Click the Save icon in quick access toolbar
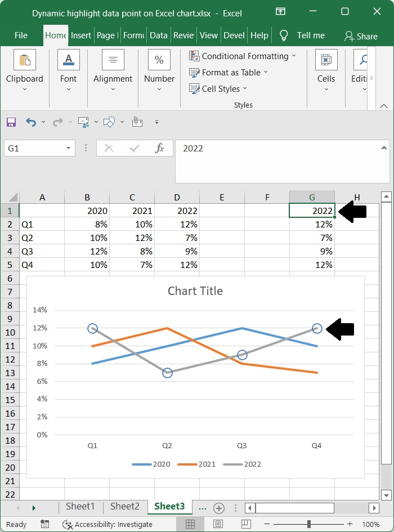The image size is (394, 532). pos(11,122)
